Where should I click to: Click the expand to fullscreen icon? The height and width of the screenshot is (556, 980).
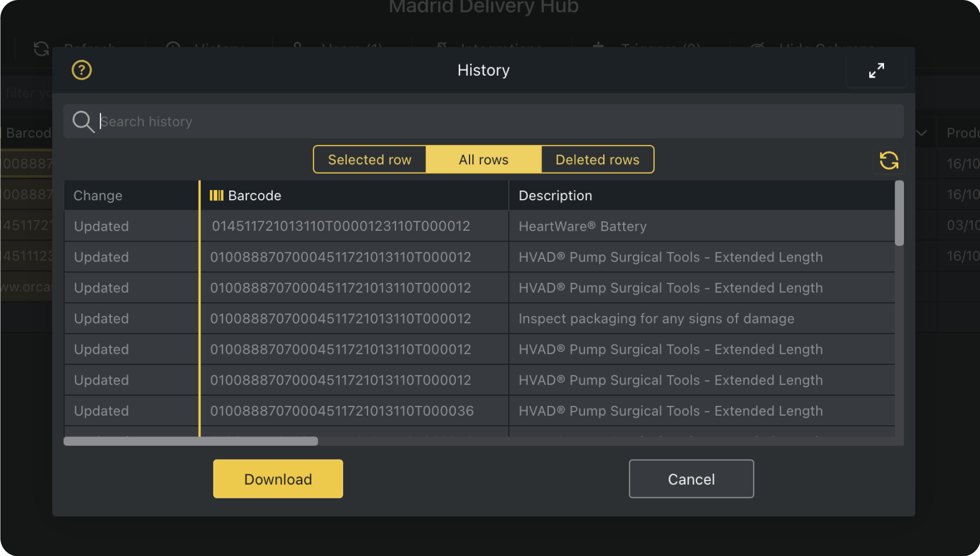(x=876, y=70)
